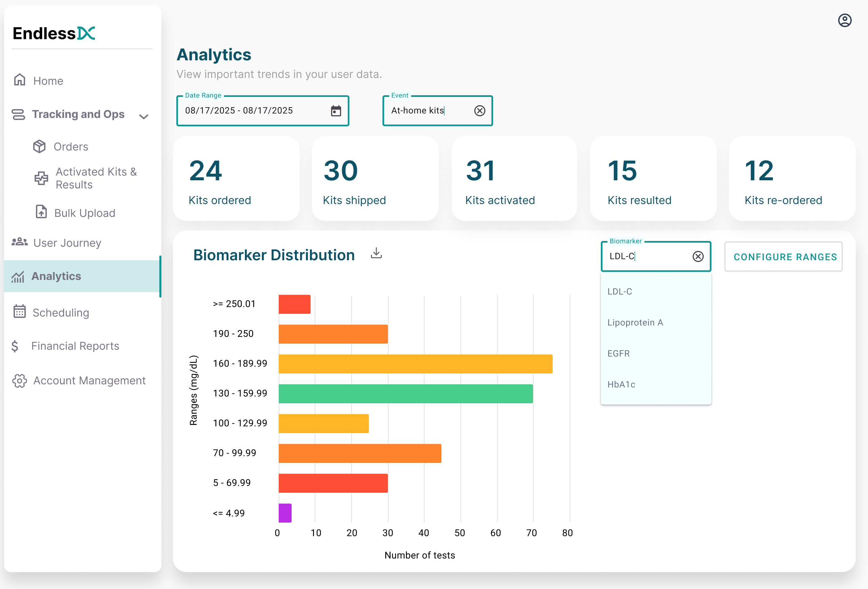
Task: Open the User Journey menu item
Action: coord(67,243)
